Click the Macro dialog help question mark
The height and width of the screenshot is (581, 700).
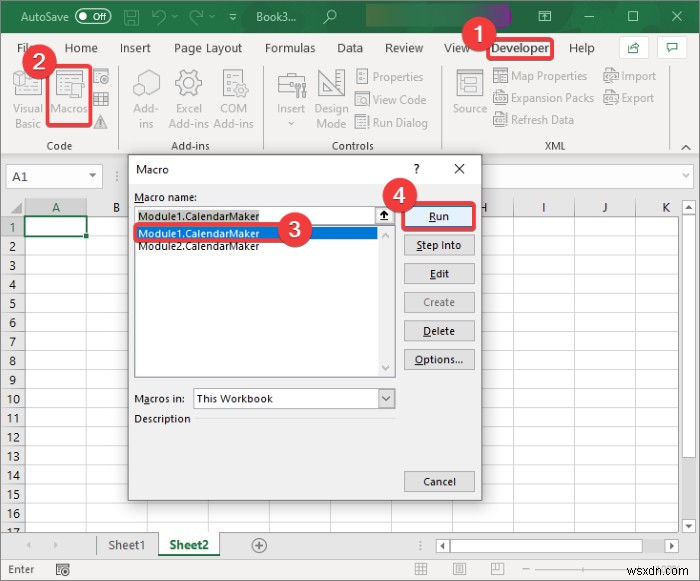tap(417, 169)
